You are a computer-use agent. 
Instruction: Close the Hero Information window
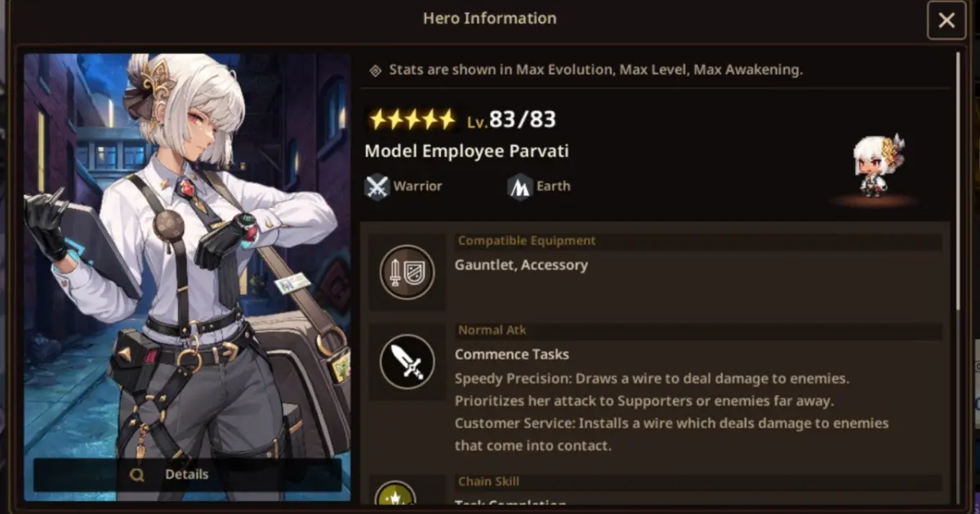click(x=947, y=20)
